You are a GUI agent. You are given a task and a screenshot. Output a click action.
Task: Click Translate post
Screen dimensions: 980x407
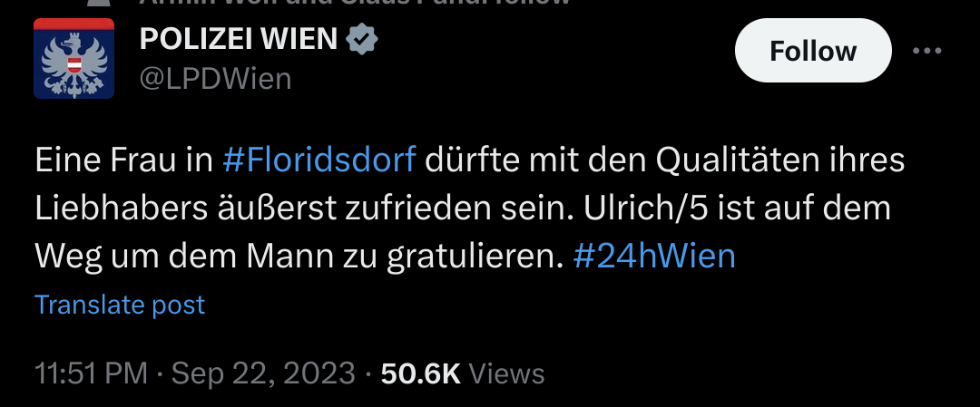tap(120, 305)
